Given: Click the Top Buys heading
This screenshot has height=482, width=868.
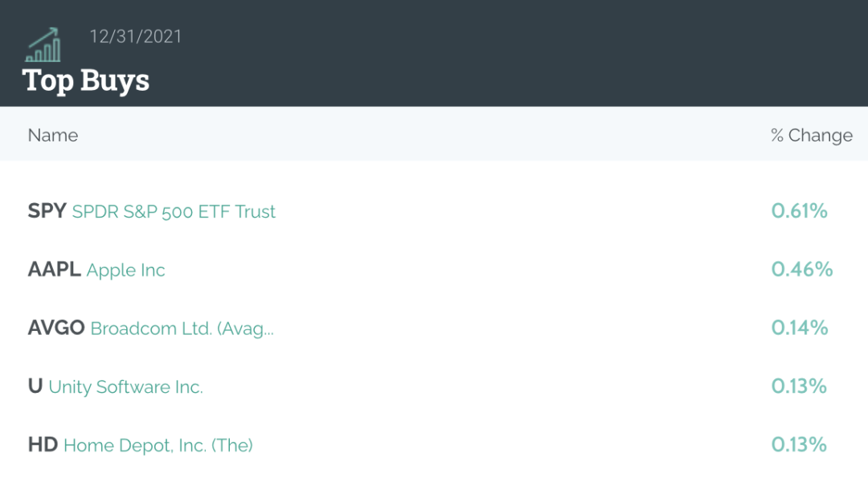Looking at the screenshot, I should pos(86,81).
